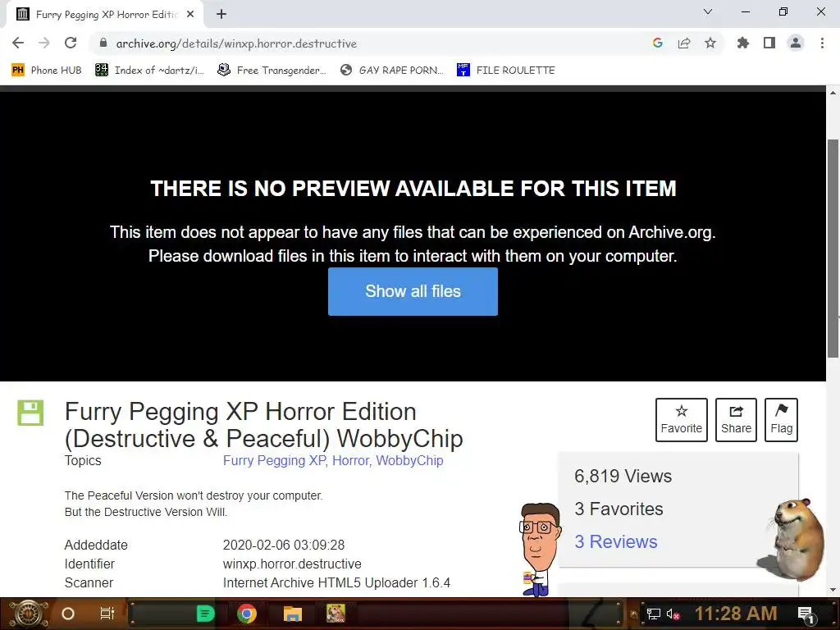This screenshot has height=630, width=840.
Task: Open the green notes app on taskbar
Action: [x=205, y=614]
